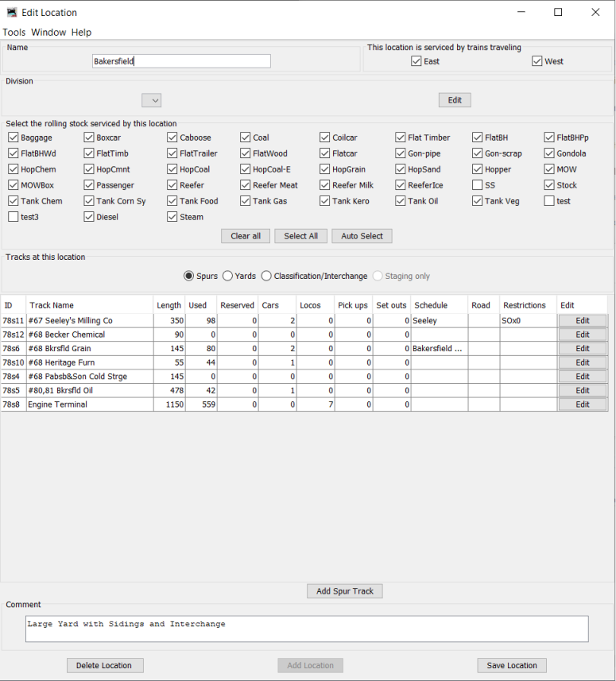This screenshot has width=616, height=681.
Task: Select Classification/Interchange track type
Action: (x=266, y=276)
